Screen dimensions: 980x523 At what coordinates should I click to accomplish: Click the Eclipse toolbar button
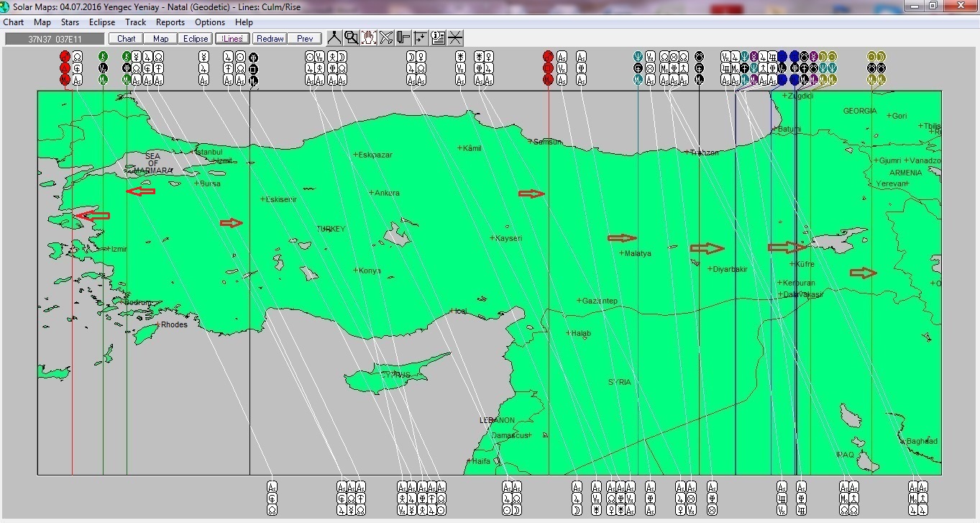pyautogui.click(x=196, y=39)
